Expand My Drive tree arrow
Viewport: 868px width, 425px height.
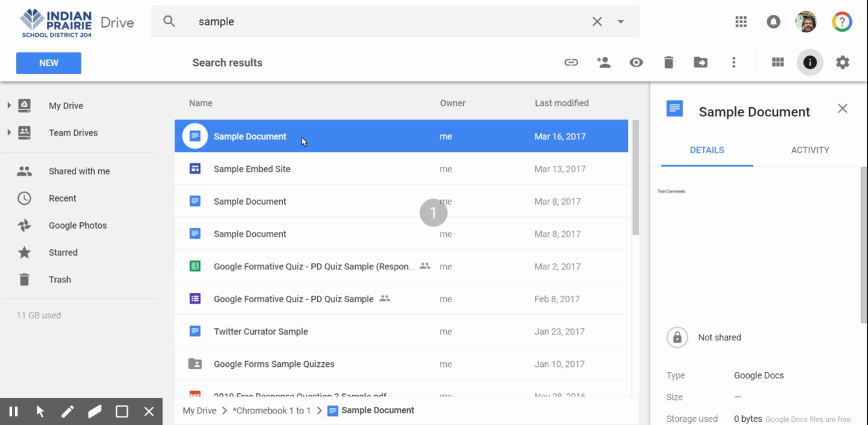coord(8,105)
